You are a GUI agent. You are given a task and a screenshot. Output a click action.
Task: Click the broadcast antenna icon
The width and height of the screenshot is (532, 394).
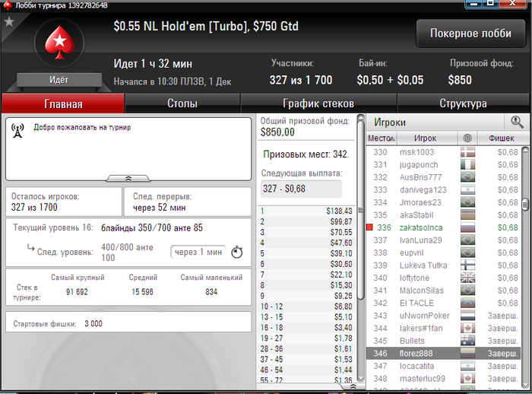click(17, 131)
